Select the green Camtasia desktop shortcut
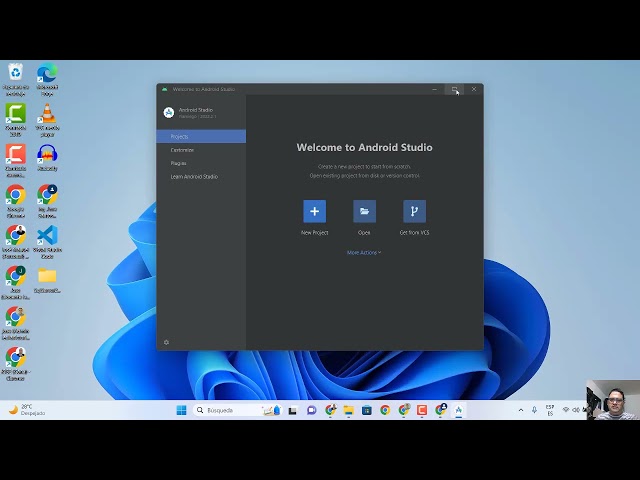Screen dimensions: 640x480 point(16,120)
